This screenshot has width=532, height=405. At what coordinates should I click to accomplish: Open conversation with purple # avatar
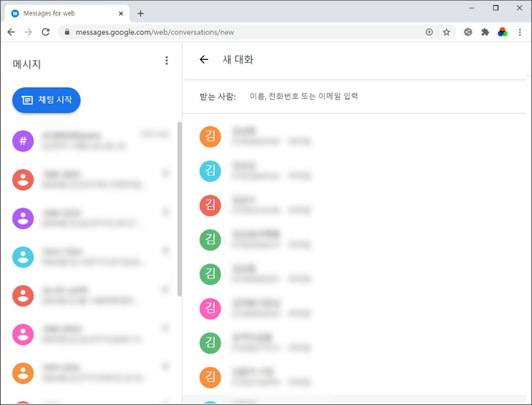tap(91, 141)
